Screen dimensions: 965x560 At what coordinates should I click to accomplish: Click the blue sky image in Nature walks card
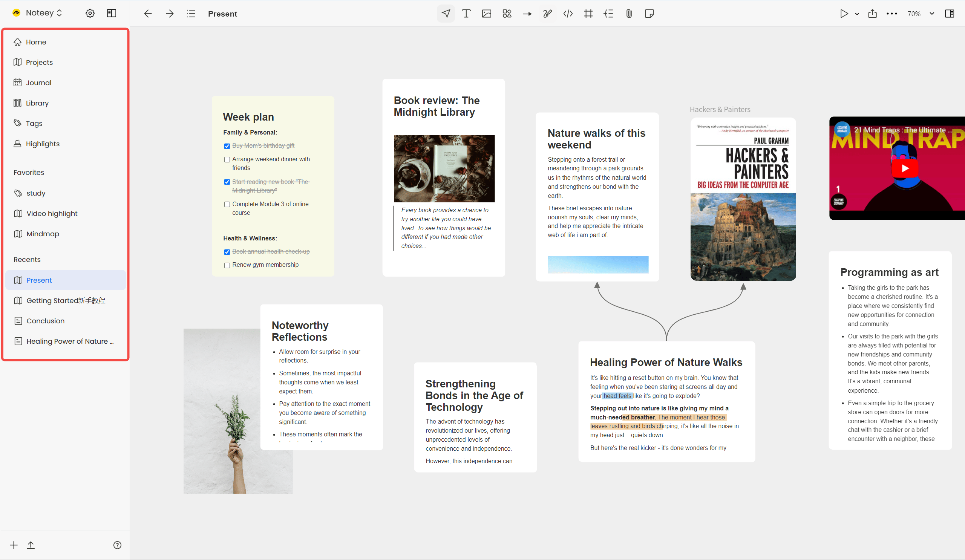598,265
